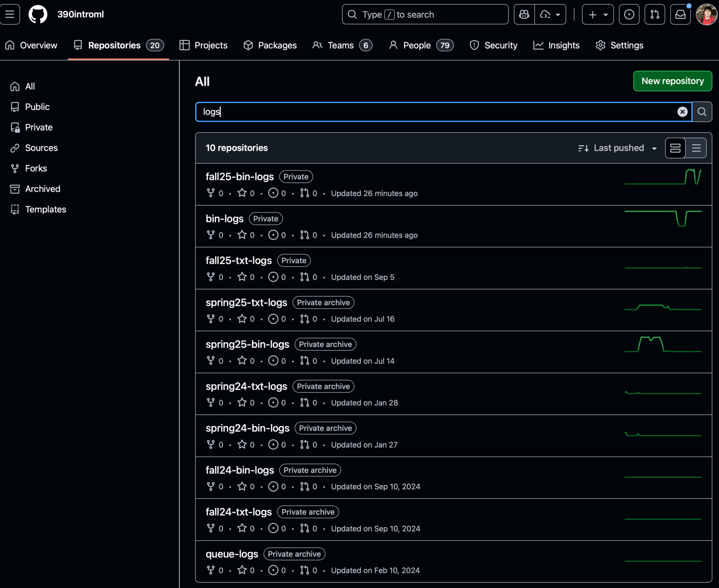Viewport: 719px width, 588px height.
Task: Open the issues icon in the header
Action: (x=629, y=14)
